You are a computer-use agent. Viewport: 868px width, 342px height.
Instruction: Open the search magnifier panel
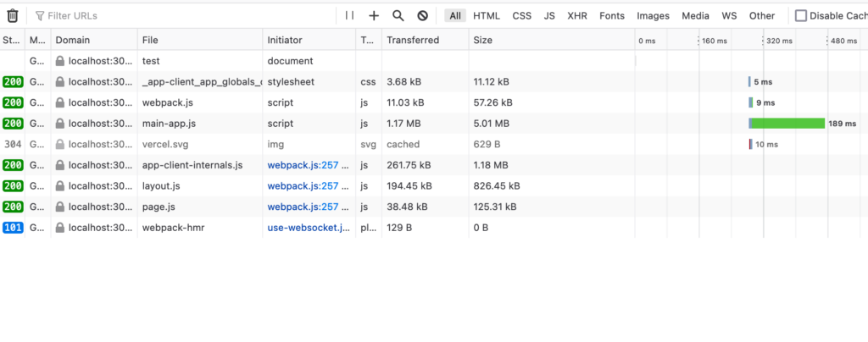click(x=398, y=15)
